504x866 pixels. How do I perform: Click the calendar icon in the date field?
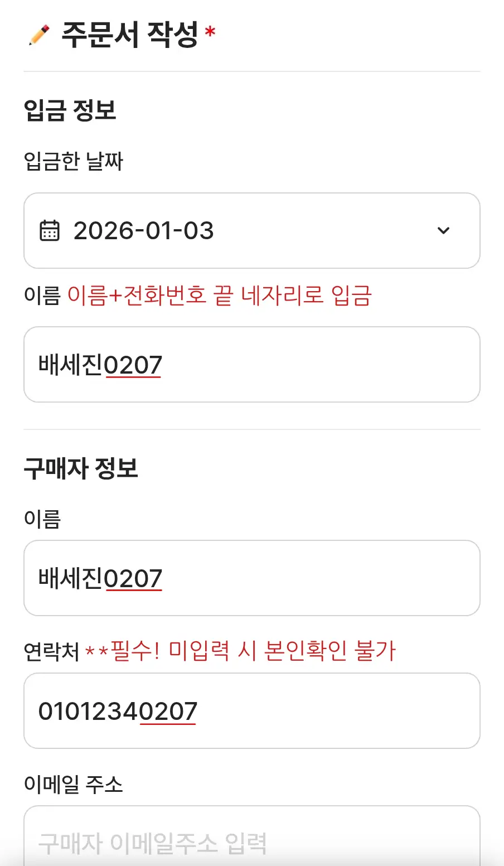point(50,230)
